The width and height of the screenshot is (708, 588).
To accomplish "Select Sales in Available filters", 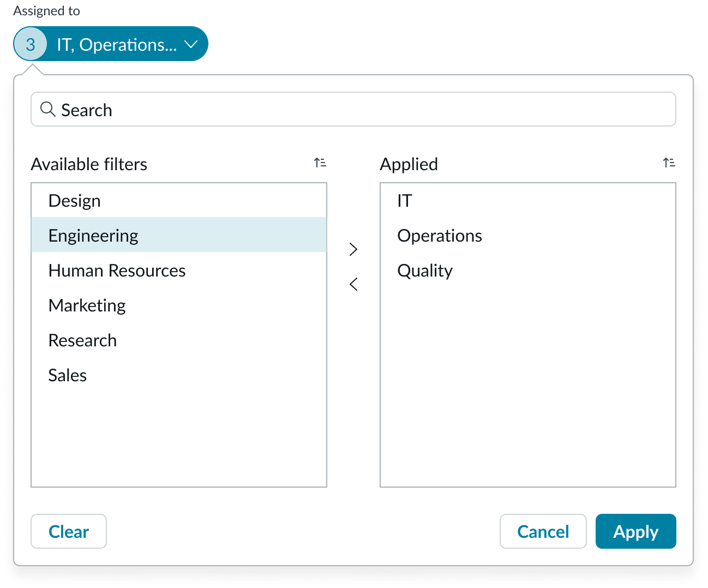I will pyautogui.click(x=67, y=375).
